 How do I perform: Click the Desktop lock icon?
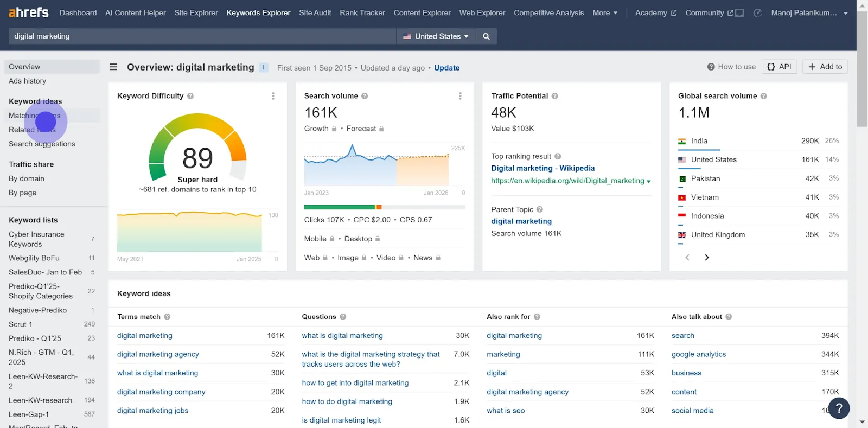[x=378, y=239]
